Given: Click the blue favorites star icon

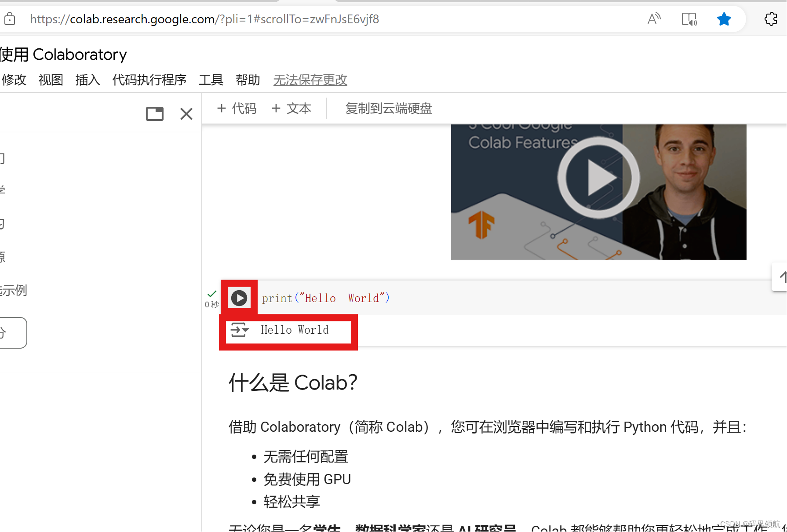Looking at the screenshot, I should click(x=724, y=19).
